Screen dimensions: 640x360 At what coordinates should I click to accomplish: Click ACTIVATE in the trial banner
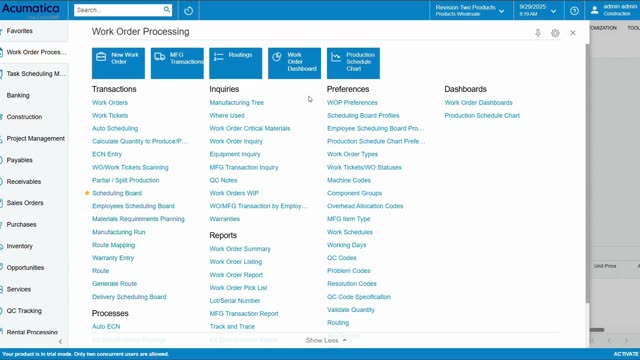[x=626, y=354]
